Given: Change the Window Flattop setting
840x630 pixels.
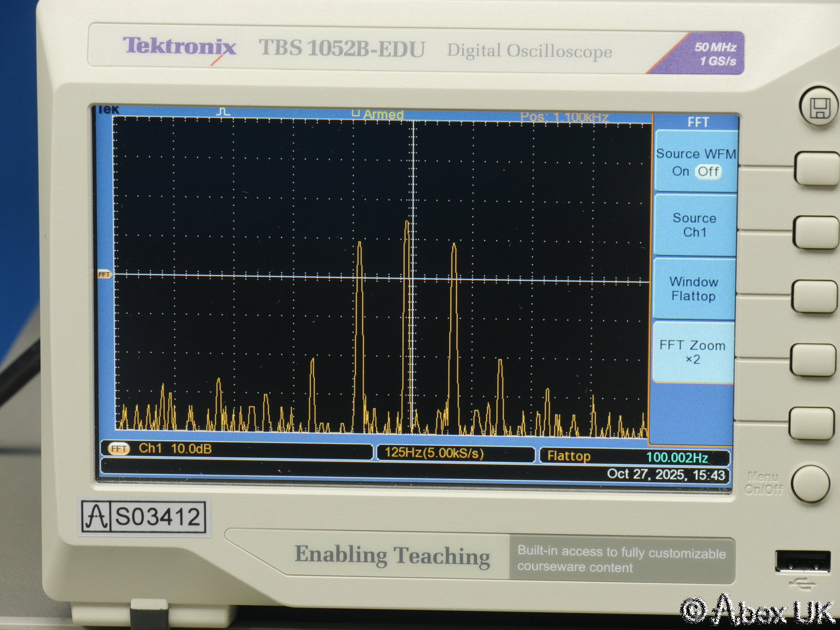Looking at the screenshot, I should [694, 289].
